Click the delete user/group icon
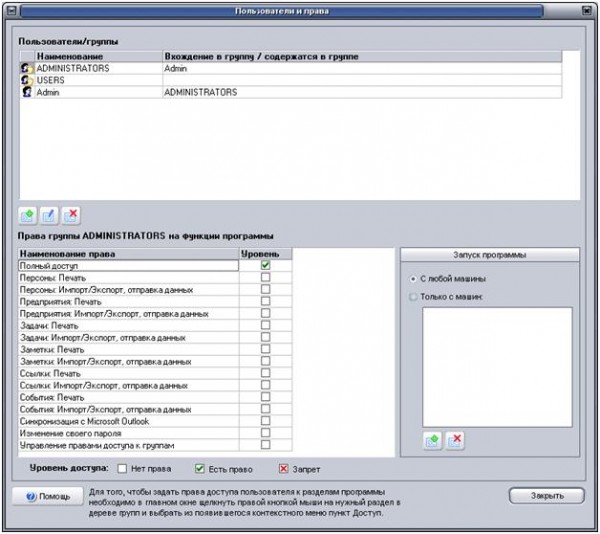Image resolution: width=600 pixels, height=534 pixels. point(71,216)
